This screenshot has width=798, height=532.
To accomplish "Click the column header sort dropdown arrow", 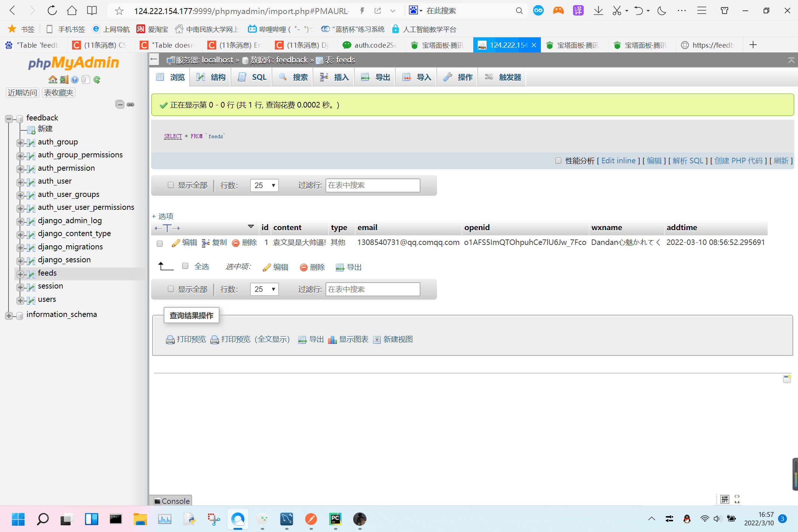I will tap(251, 226).
